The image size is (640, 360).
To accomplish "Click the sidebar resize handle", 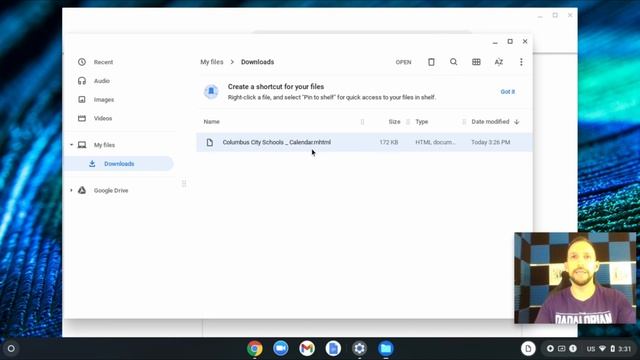I will click(184, 184).
